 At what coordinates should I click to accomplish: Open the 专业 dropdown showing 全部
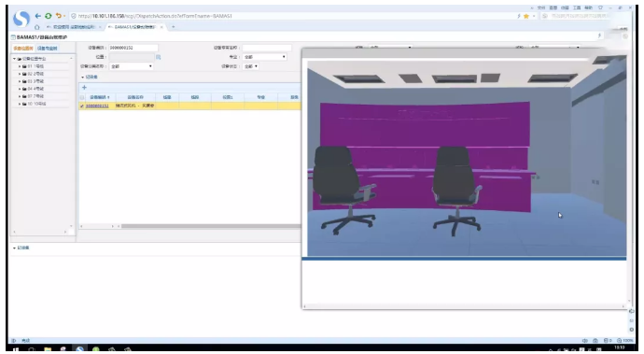tap(264, 57)
